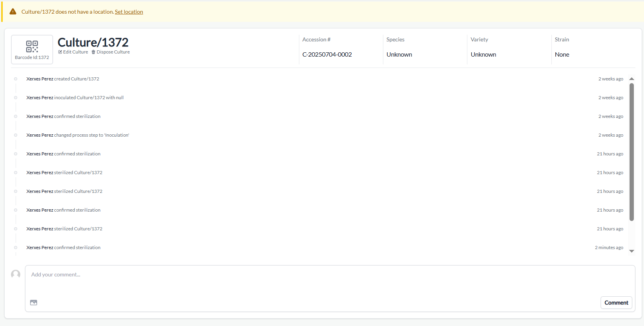Click the activity list scroll up arrow
The width and height of the screenshot is (644, 326).
(631, 79)
